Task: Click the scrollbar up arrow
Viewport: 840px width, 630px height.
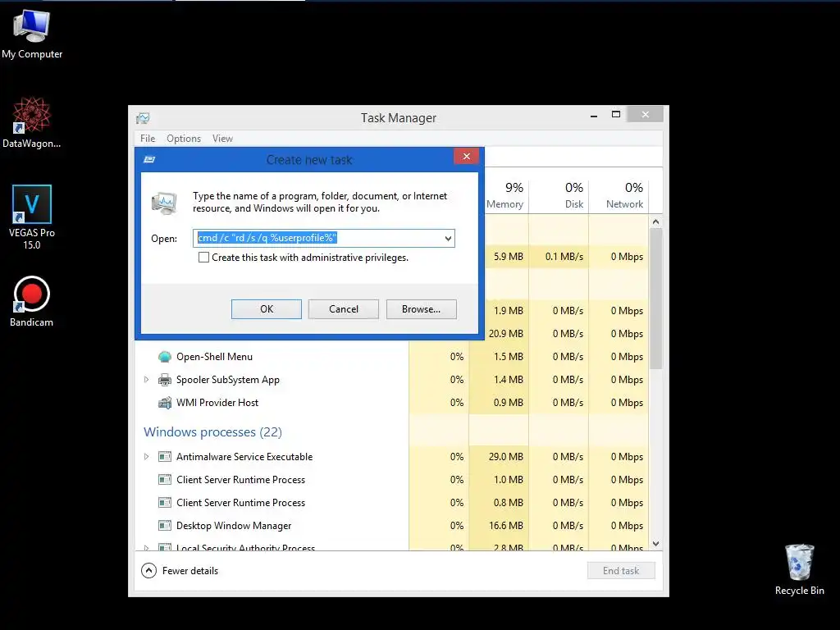Action: tap(655, 221)
